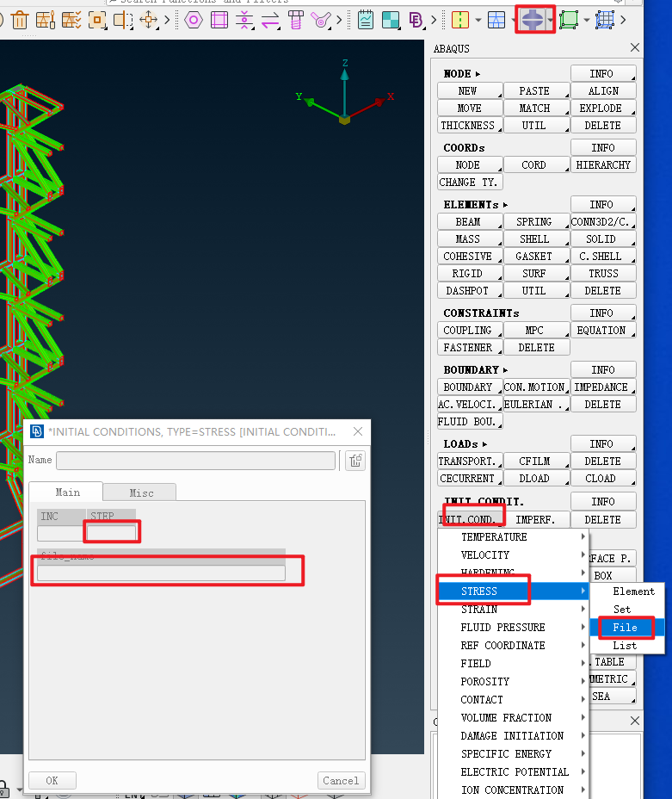The height and width of the screenshot is (799, 672).
Task: Click the teal checkered square toolbar icon
Action: [x=391, y=19]
